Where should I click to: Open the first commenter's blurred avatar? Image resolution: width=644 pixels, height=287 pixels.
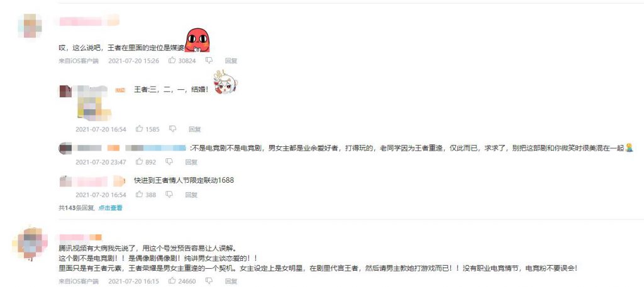(30, 25)
